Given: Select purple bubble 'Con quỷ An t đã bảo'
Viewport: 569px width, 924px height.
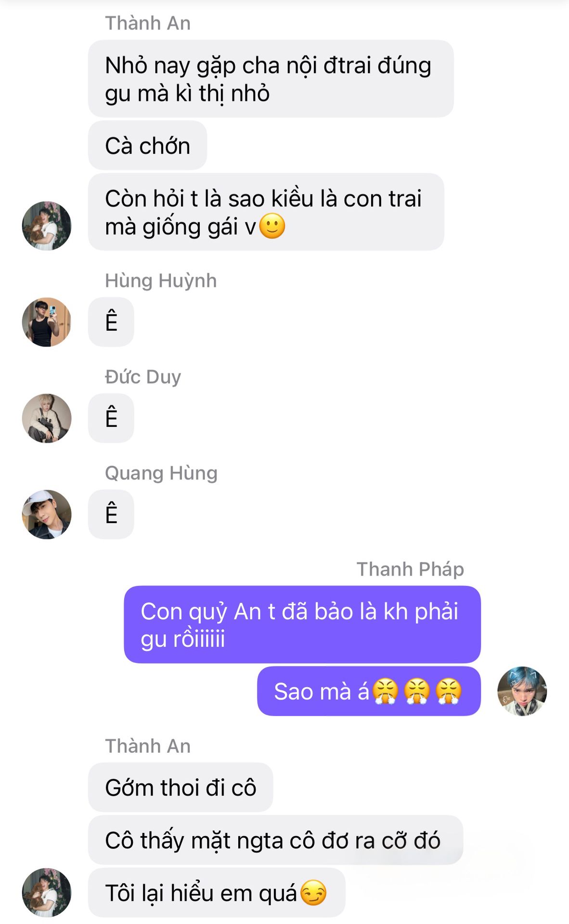Looking at the screenshot, I should coord(302,625).
